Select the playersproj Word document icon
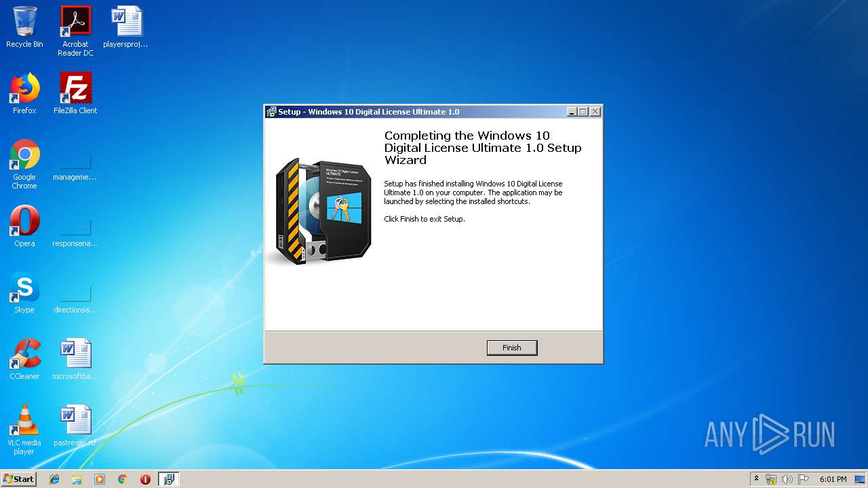The height and width of the screenshot is (488, 868). tap(126, 27)
